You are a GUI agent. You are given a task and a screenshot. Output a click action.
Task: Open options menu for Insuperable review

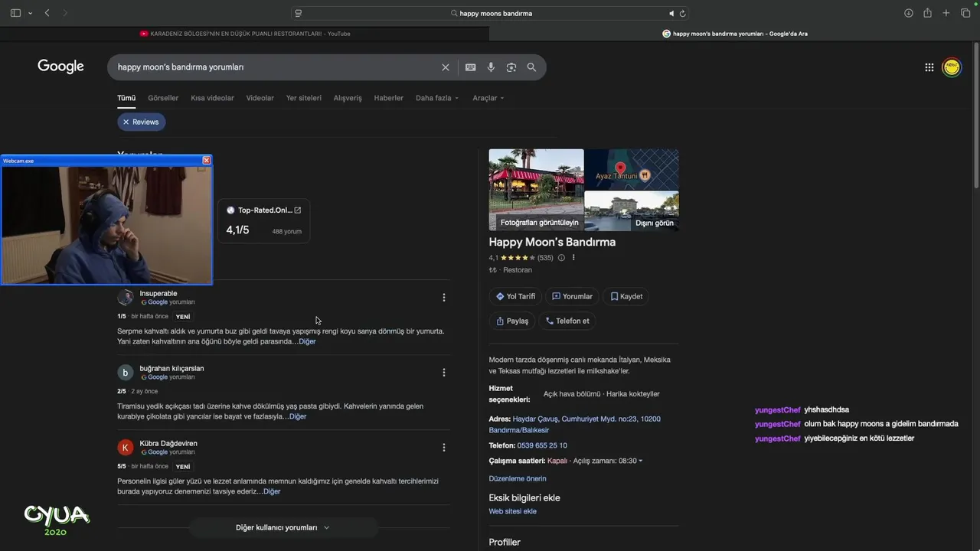pyautogui.click(x=444, y=298)
